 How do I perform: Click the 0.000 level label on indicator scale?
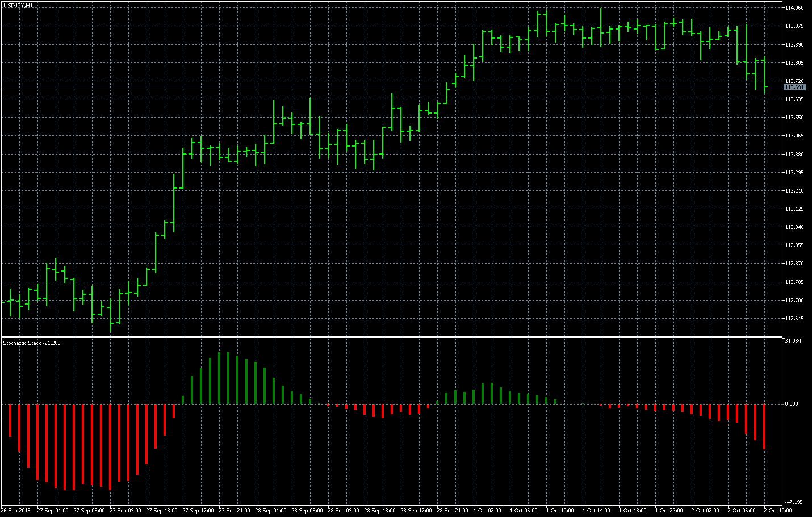pyautogui.click(x=792, y=404)
